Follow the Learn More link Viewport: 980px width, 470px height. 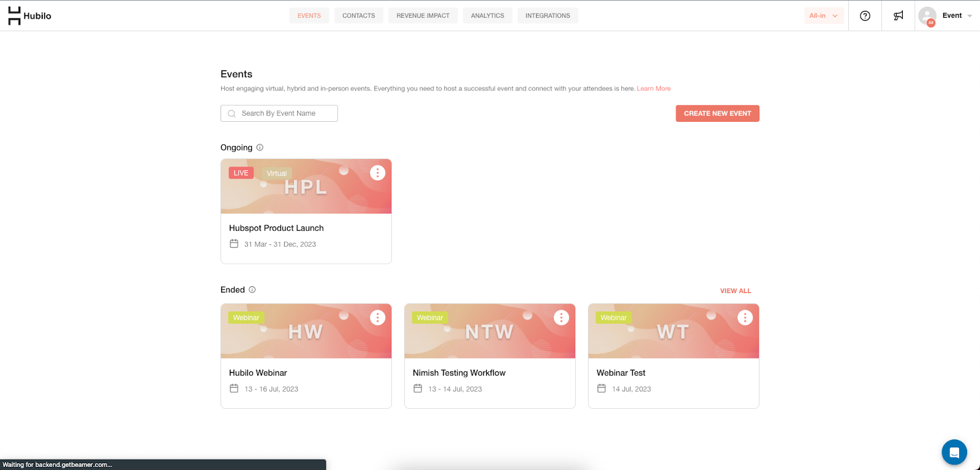point(654,89)
